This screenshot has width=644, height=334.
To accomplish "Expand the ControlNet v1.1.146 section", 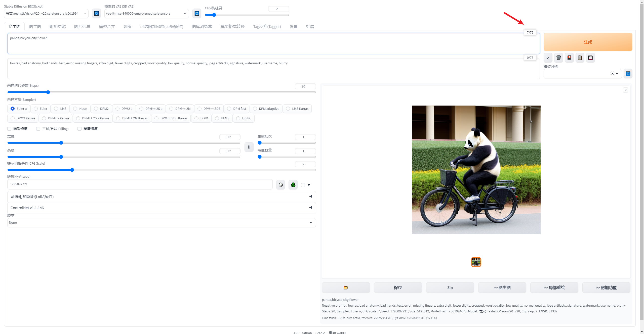I will pos(161,208).
